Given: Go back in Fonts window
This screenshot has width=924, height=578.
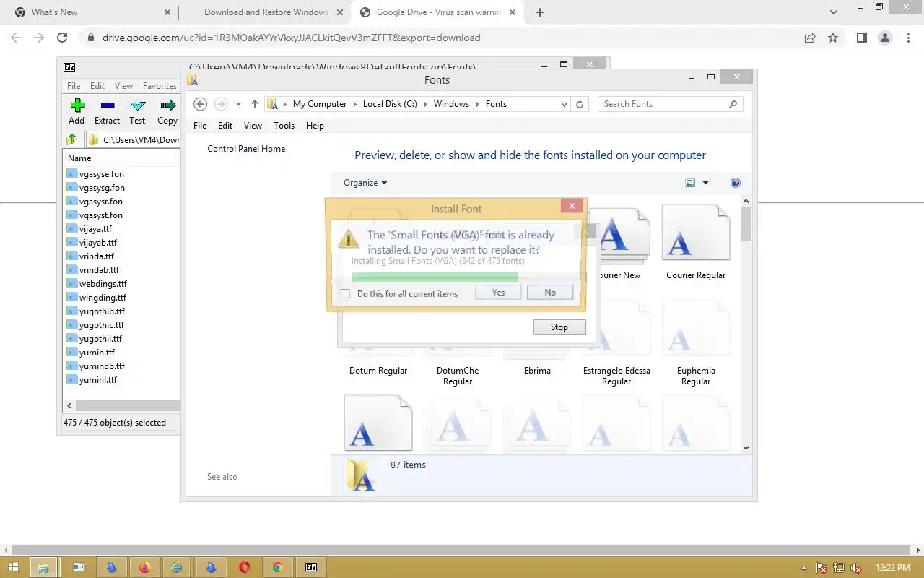Looking at the screenshot, I should (x=201, y=104).
